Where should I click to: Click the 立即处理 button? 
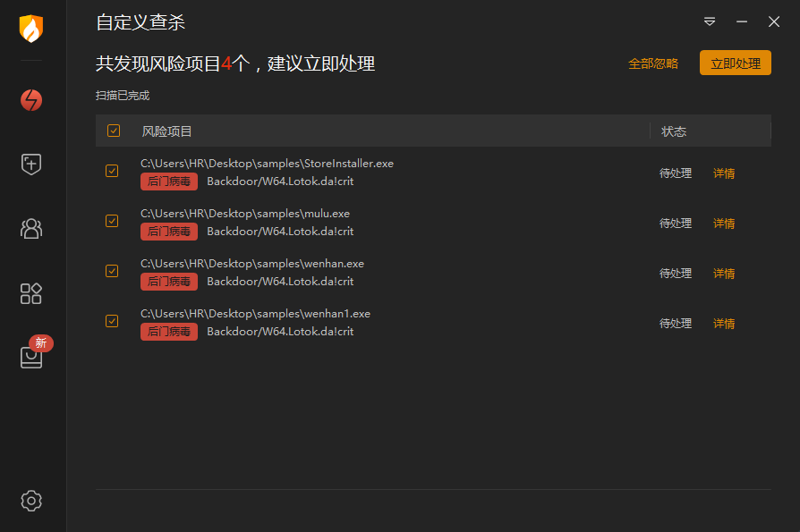(x=736, y=63)
